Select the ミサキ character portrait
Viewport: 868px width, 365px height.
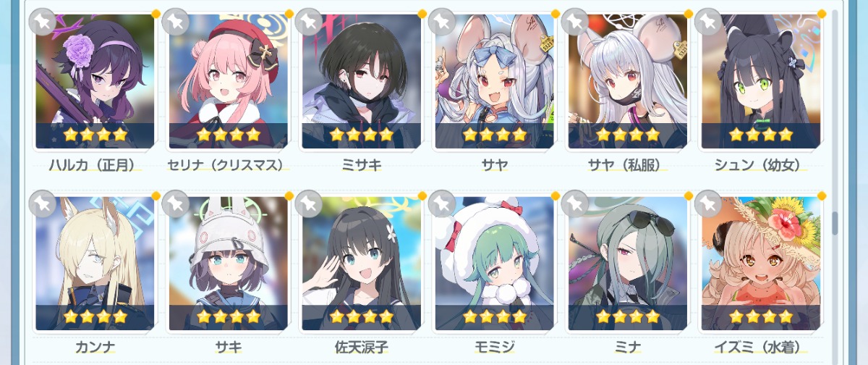pyautogui.click(x=362, y=81)
